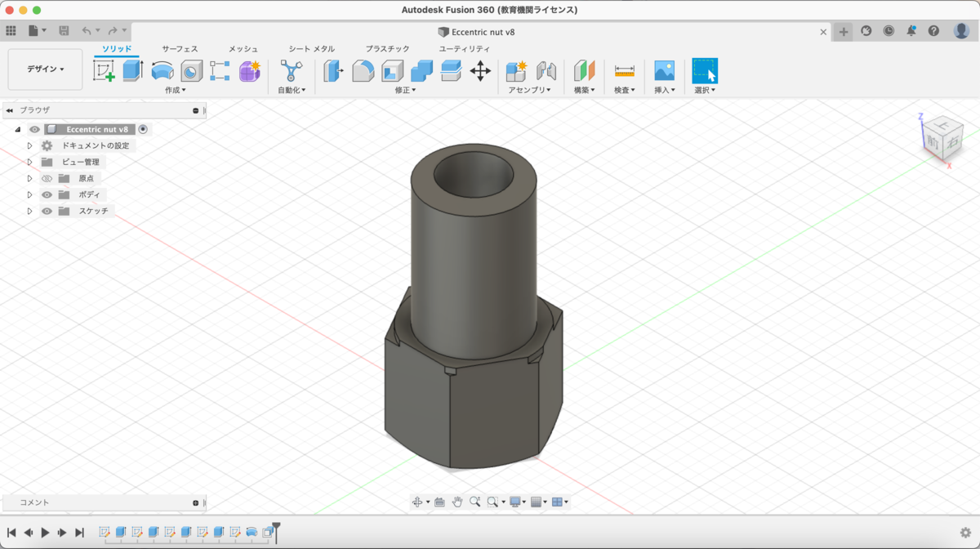980x549 pixels.
Task: Open the Measure tool
Action: click(x=625, y=71)
